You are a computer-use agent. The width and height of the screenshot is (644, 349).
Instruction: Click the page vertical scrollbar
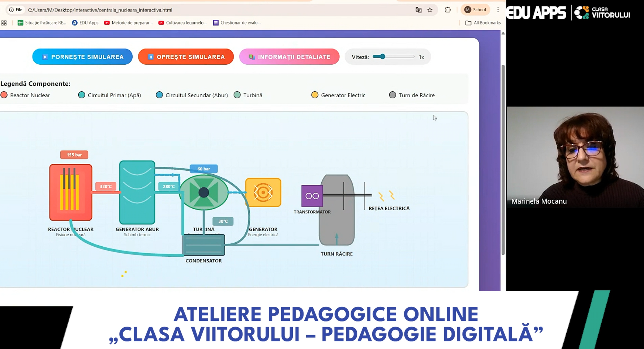click(503, 160)
